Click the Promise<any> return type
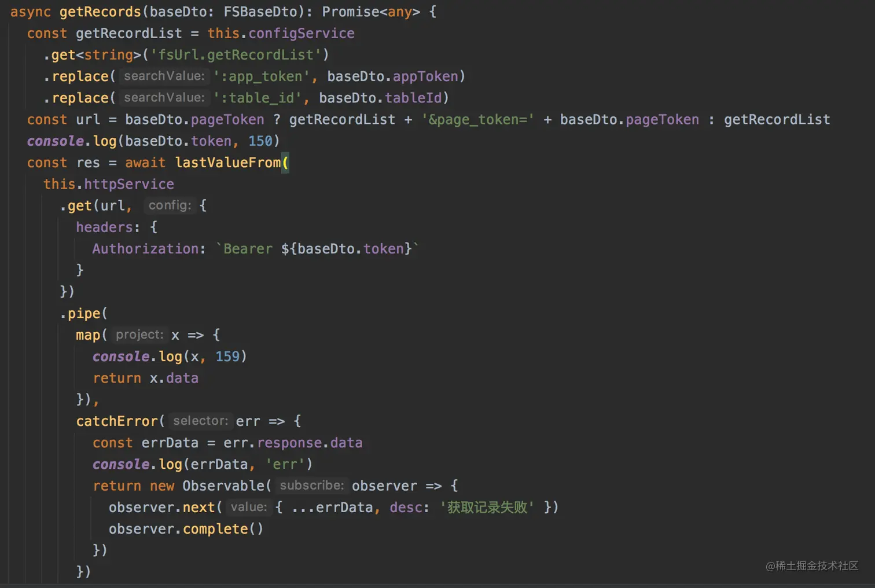This screenshot has width=875, height=588. pyautogui.click(x=371, y=12)
